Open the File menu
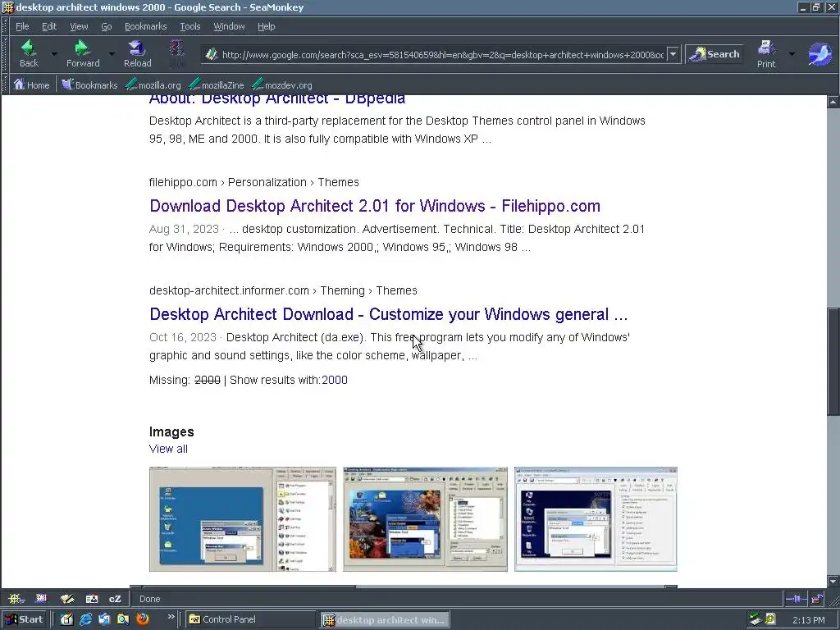Image resolution: width=840 pixels, height=630 pixels. [x=22, y=26]
